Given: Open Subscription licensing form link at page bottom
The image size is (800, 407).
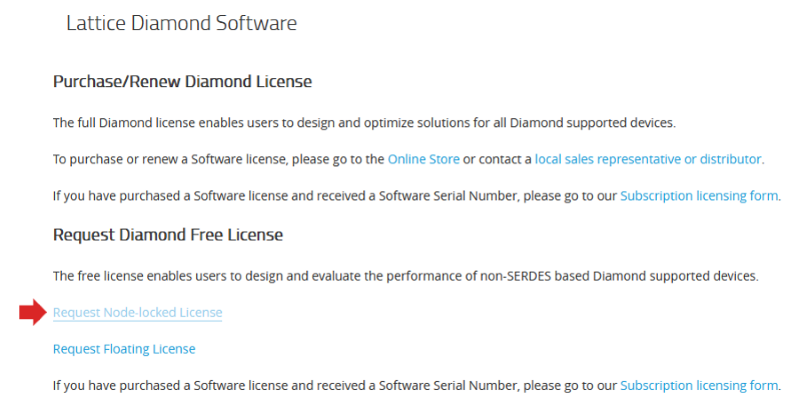Looking at the screenshot, I should coord(699,386).
